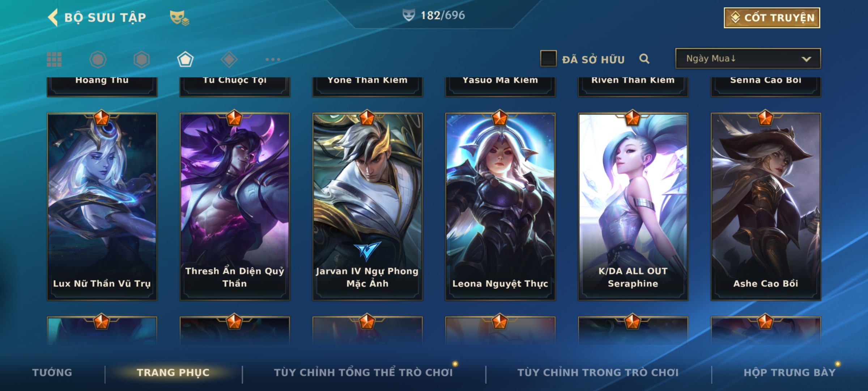Switch to the Tướng tab
868x391 pixels.
point(52,373)
